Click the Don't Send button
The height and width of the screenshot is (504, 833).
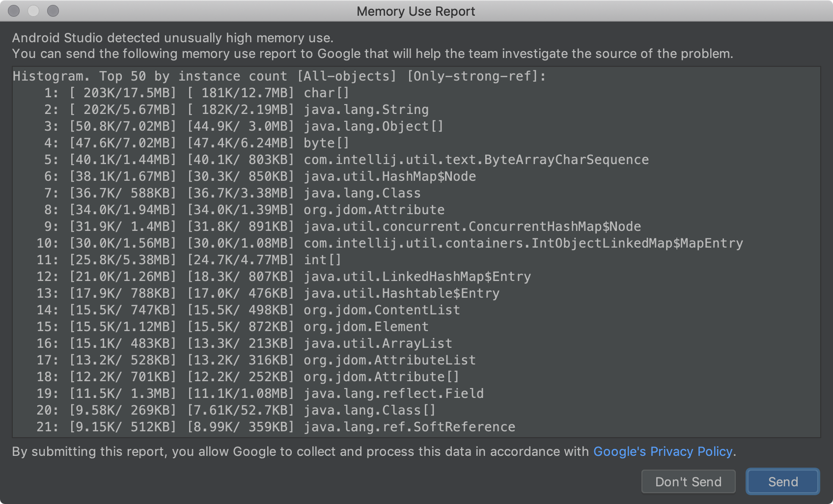688,481
